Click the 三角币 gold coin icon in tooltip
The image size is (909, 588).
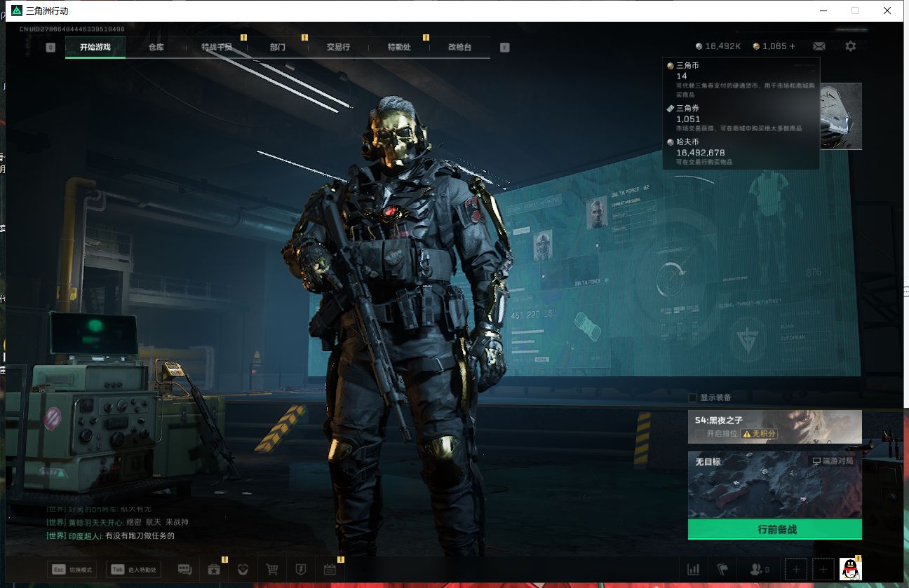(x=670, y=65)
